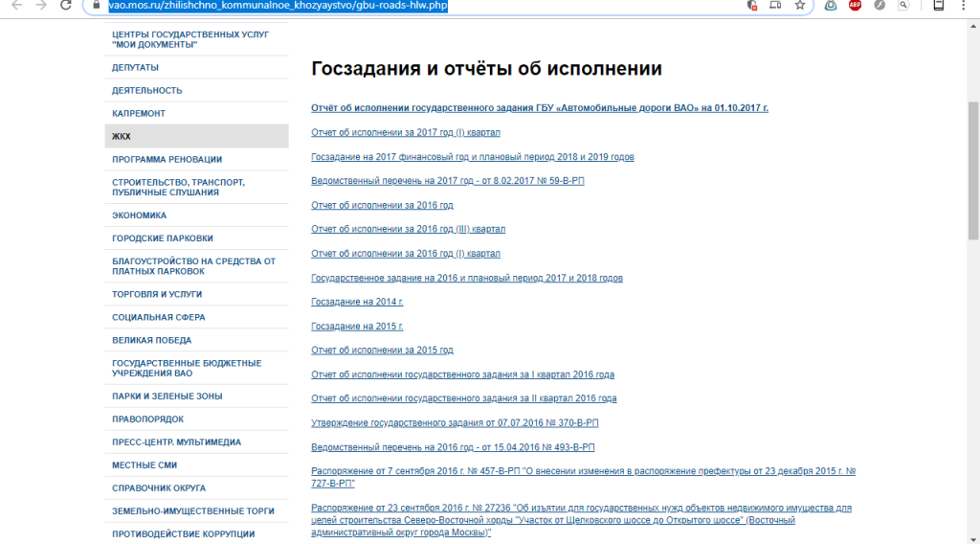
Task: Open Госзадание на 2014 г. link
Action: point(357,302)
